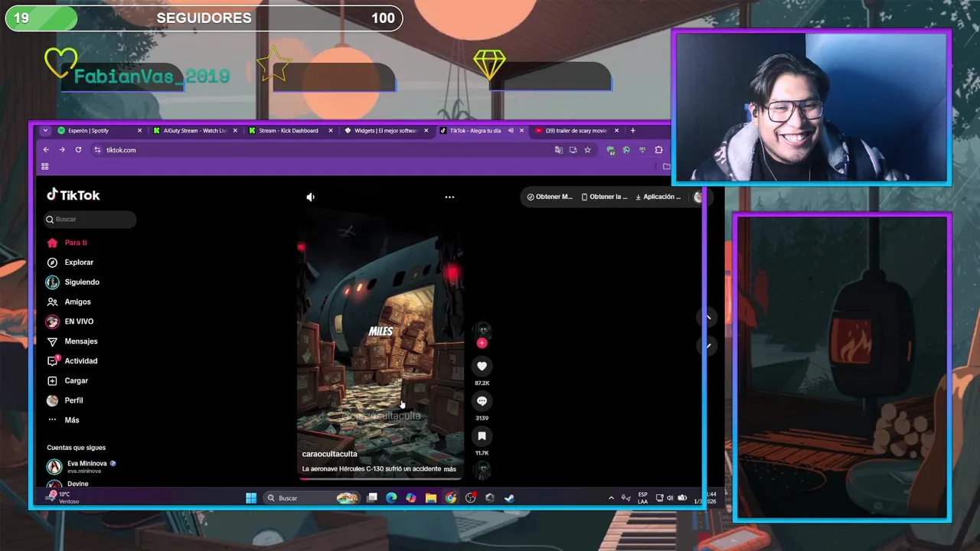Screen dimensions: 980x551
Task: Expand video caption with más
Action: [450, 469]
